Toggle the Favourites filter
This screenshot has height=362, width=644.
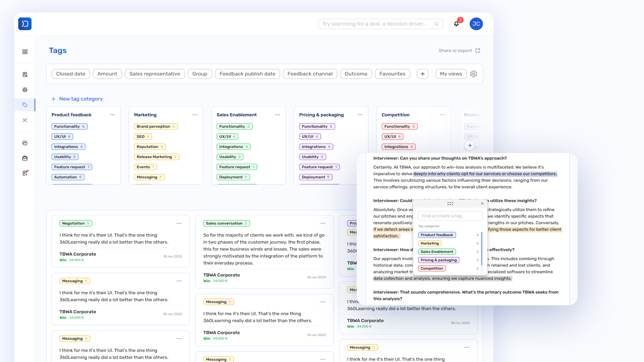[392, 74]
